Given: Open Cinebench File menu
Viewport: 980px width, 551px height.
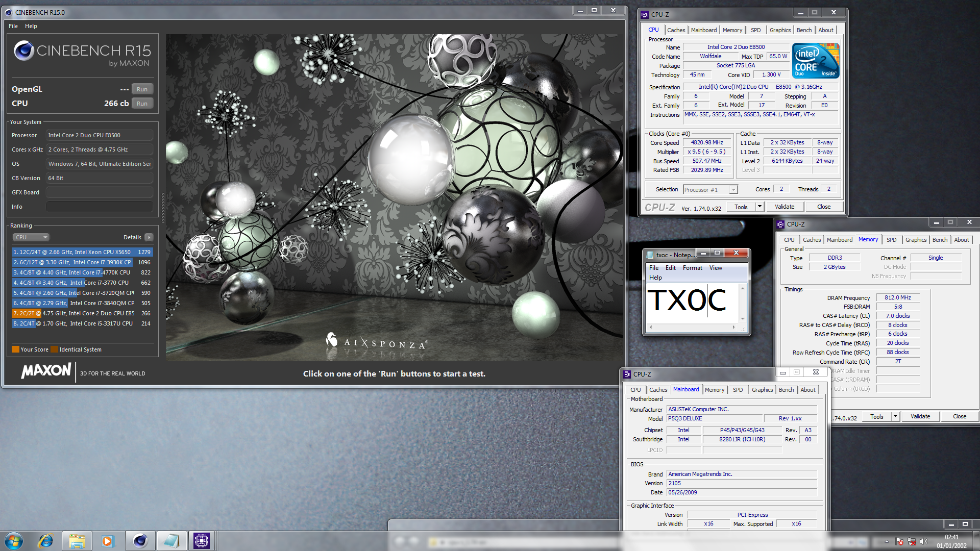Looking at the screenshot, I should [x=13, y=26].
